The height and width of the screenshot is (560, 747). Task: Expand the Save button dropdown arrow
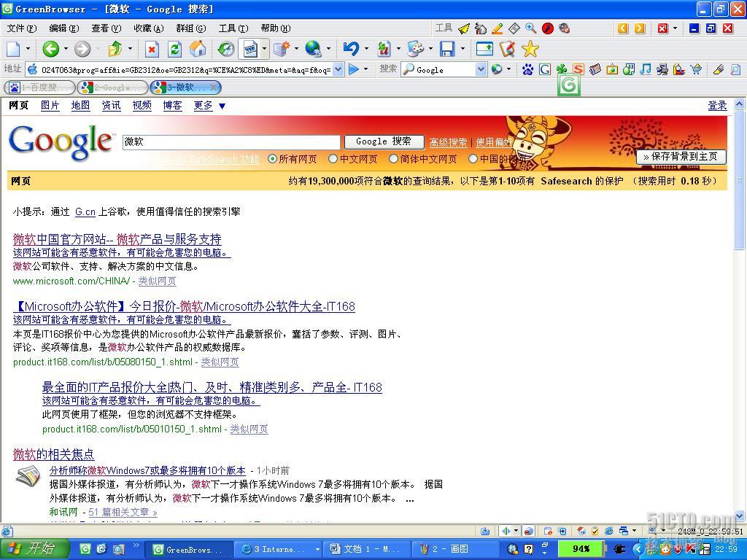[x=462, y=49]
